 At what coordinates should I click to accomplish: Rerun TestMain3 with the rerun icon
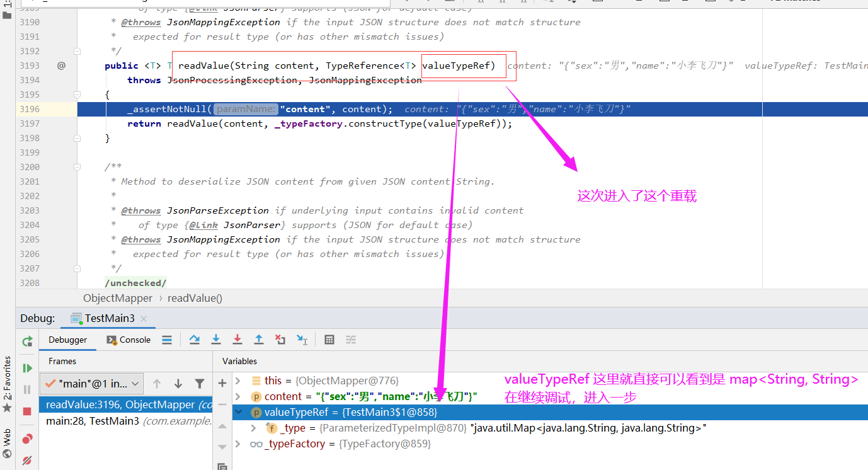coord(27,340)
